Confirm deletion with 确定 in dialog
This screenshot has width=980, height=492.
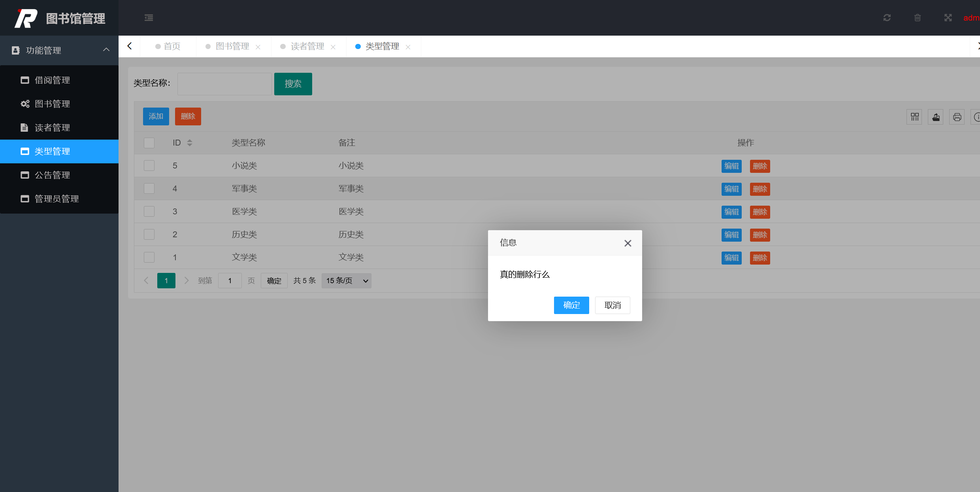pyautogui.click(x=571, y=305)
